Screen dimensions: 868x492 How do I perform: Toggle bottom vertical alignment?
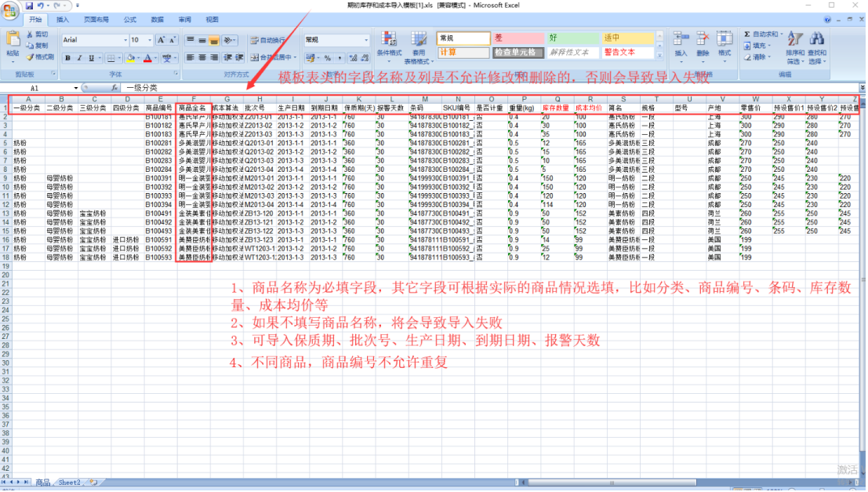(x=214, y=40)
